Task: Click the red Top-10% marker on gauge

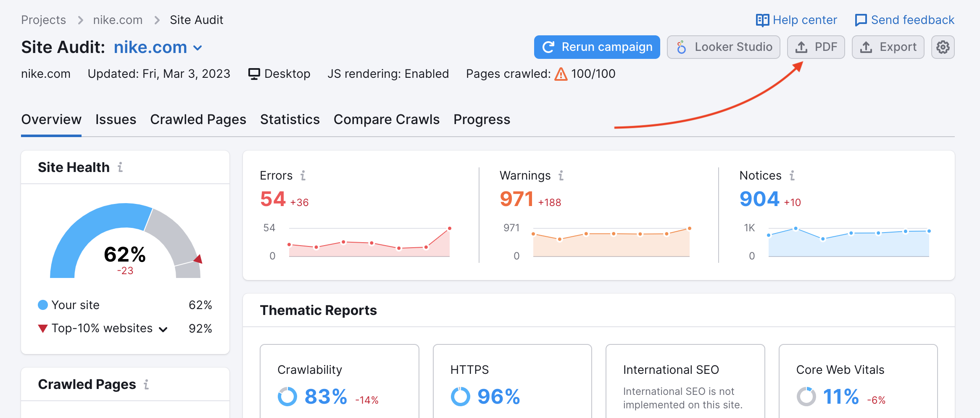Action: (x=198, y=259)
